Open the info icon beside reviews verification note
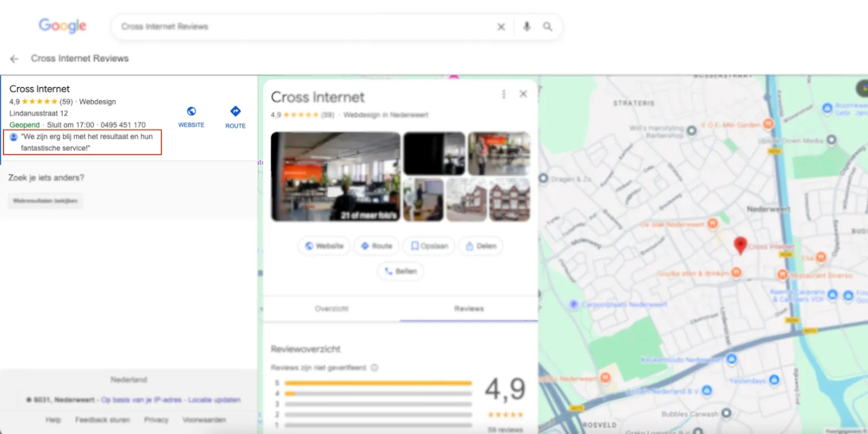The height and width of the screenshot is (434, 868). pyautogui.click(x=374, y=367)
